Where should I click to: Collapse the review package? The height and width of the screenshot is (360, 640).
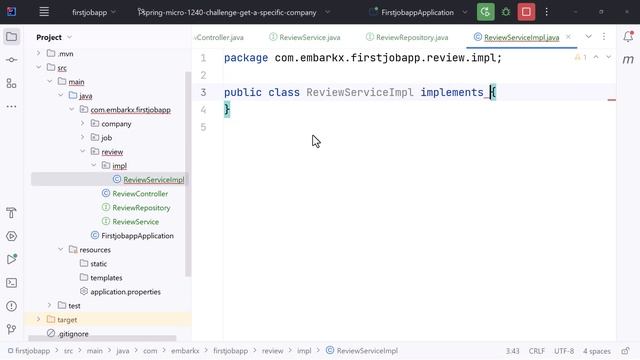[x=82, y=151]
